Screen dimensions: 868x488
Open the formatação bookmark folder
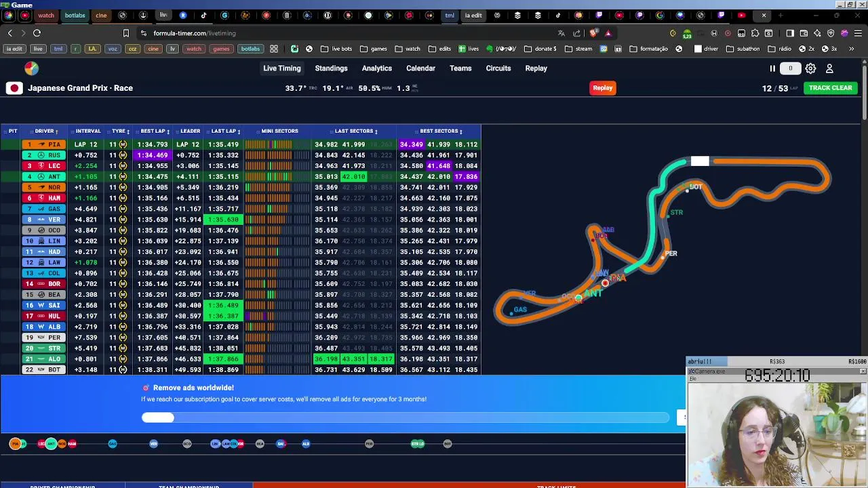649,49
